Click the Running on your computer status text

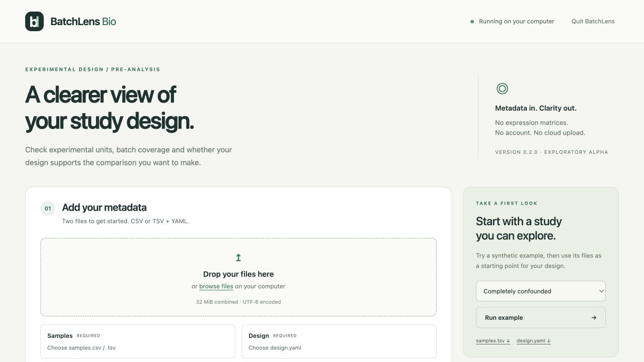pyautogui.click(x=516, y=22)
